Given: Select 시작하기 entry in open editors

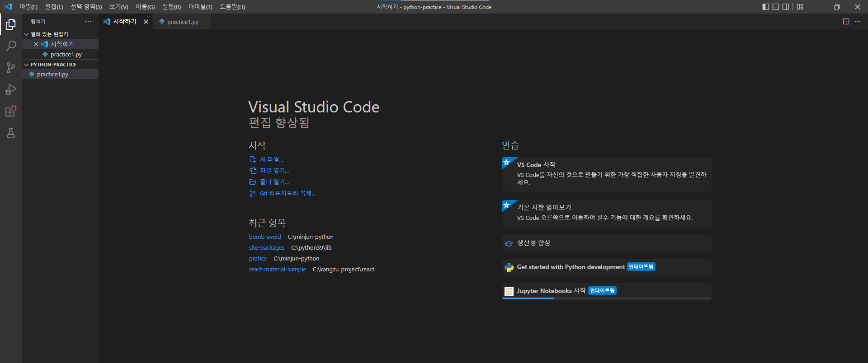Looking at the screenshot, I should (60, 44).
